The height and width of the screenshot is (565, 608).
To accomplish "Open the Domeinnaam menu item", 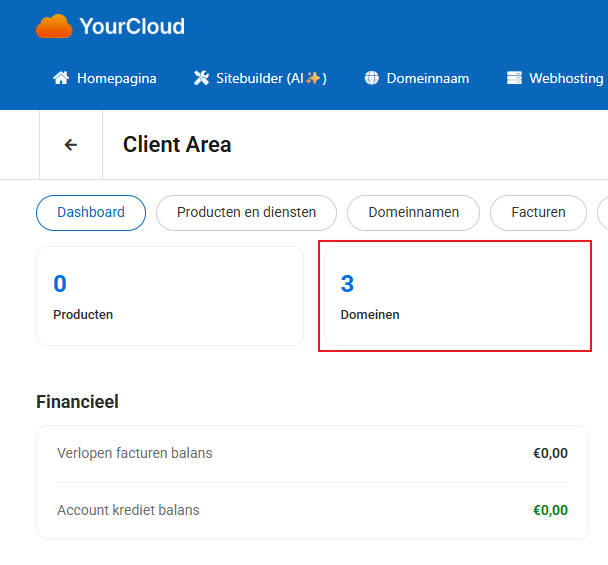I will point(417,78).
